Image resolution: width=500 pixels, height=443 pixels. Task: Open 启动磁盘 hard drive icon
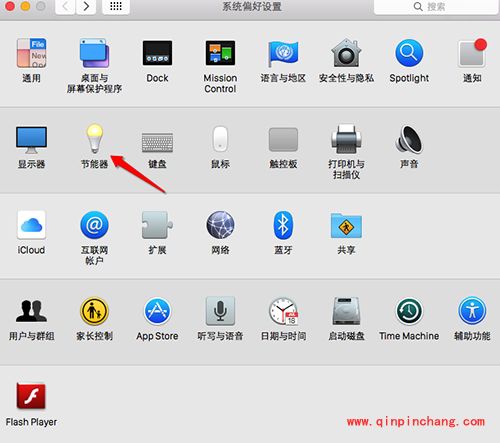(346, 311)
